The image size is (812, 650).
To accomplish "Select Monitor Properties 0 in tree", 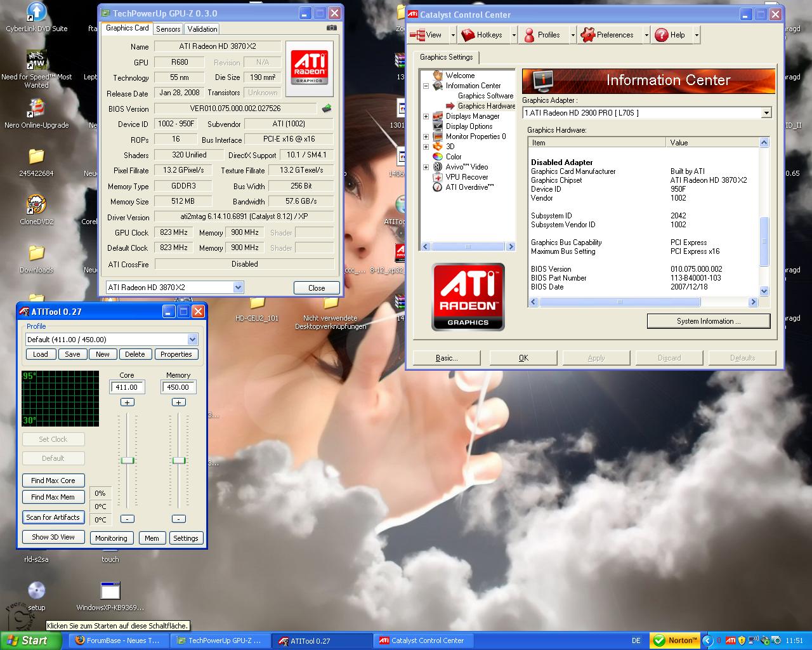I will coord(475,136).
